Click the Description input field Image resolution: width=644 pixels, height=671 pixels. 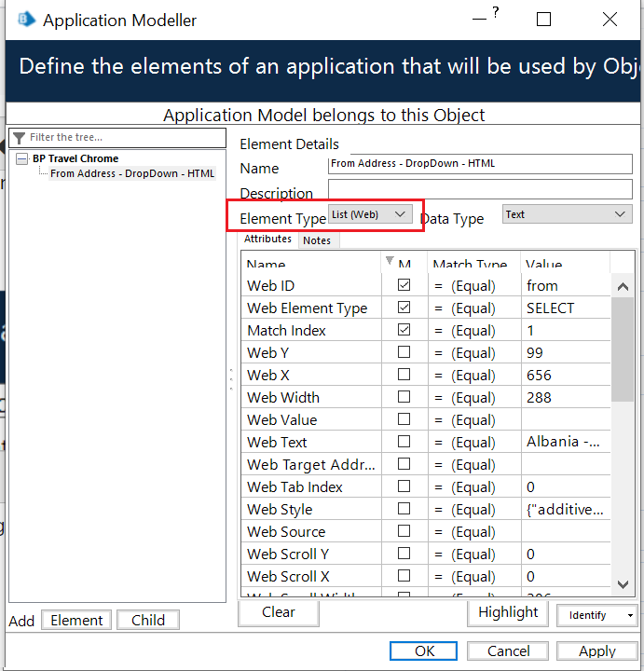(480, 189)
